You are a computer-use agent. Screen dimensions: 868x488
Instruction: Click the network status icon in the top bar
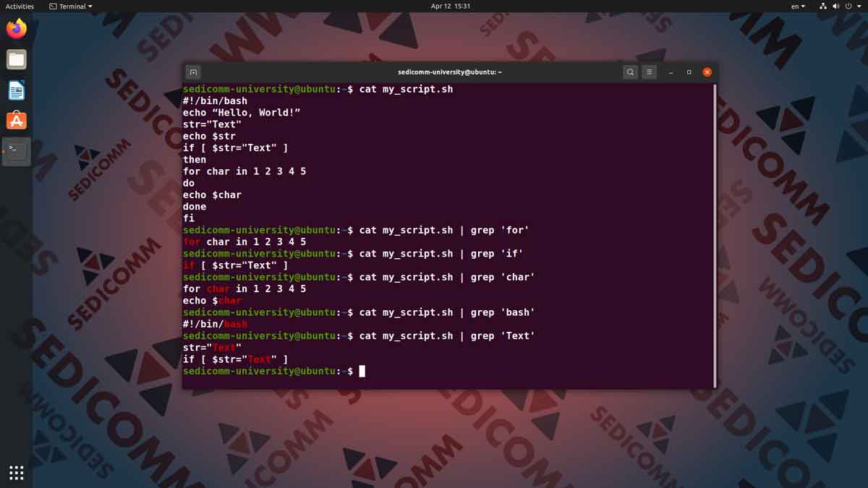pos(823,7)
